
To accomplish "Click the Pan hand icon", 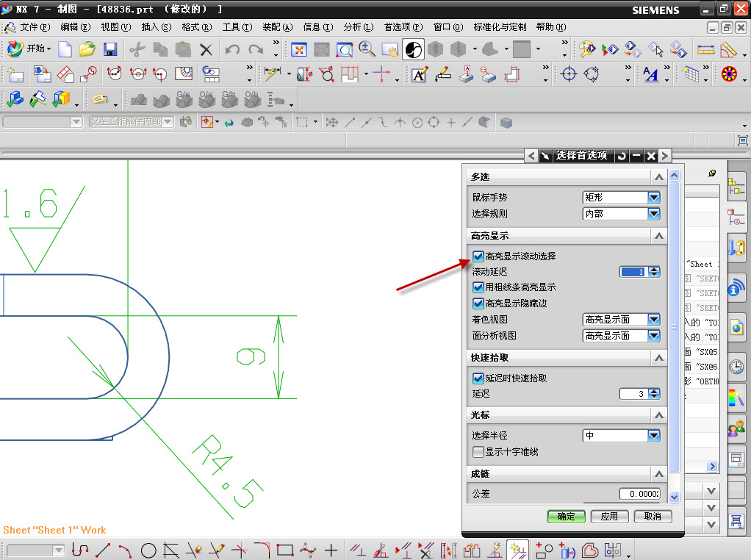I will tap(390, 49).
